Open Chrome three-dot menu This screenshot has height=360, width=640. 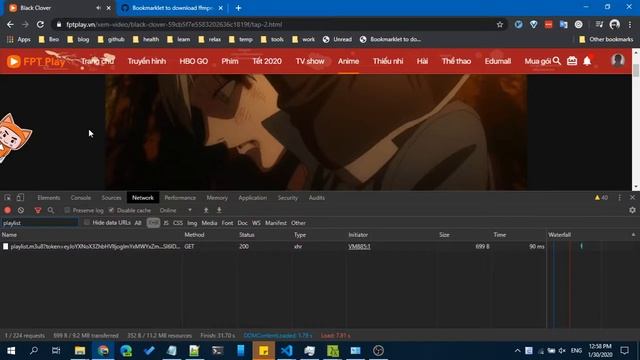pyautogui.click(x=630, y=24)
